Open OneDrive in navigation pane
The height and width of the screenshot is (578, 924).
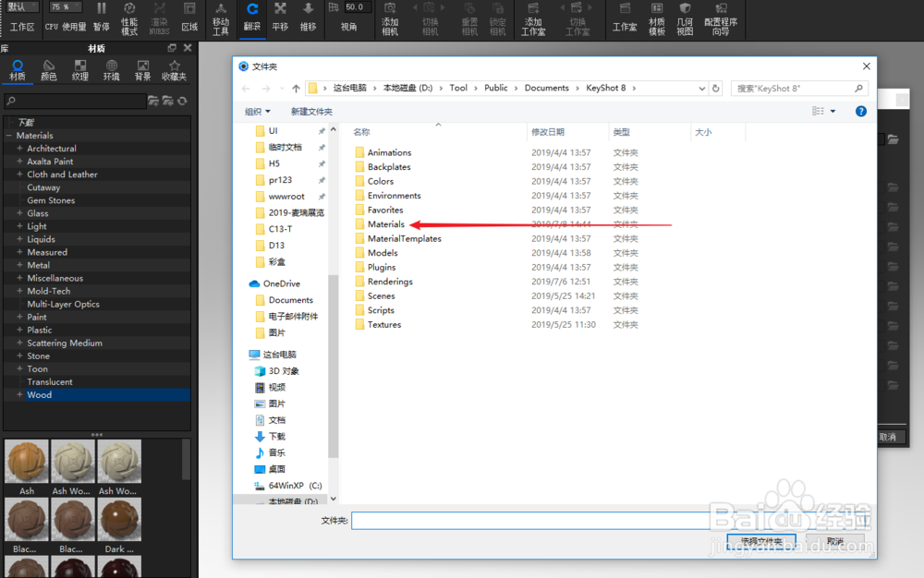pos(282,283)
